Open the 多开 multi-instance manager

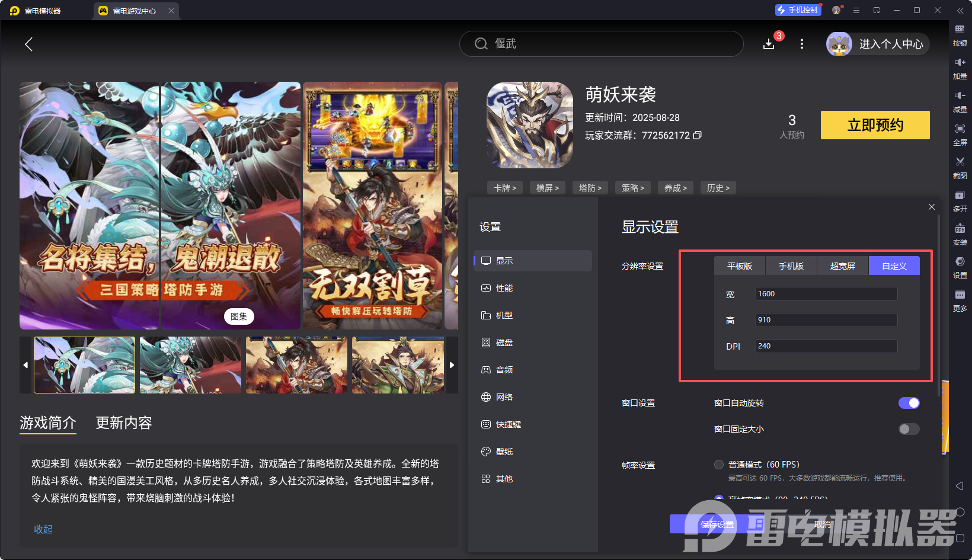(x=960, y=200)
